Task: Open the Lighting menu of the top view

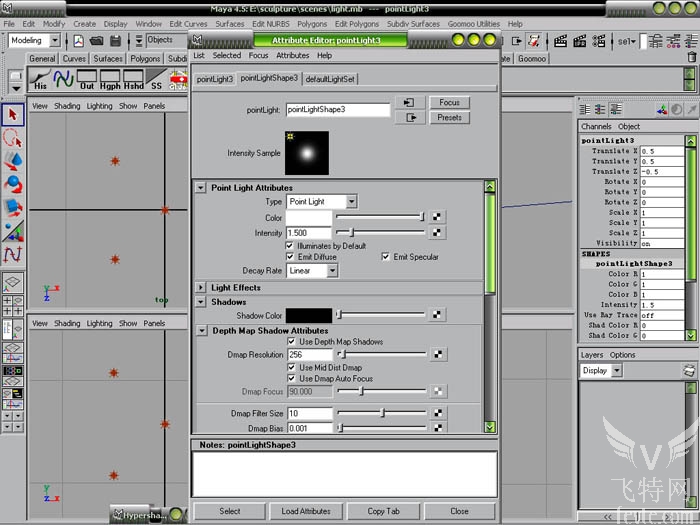Action: click(x=100, y=106)
